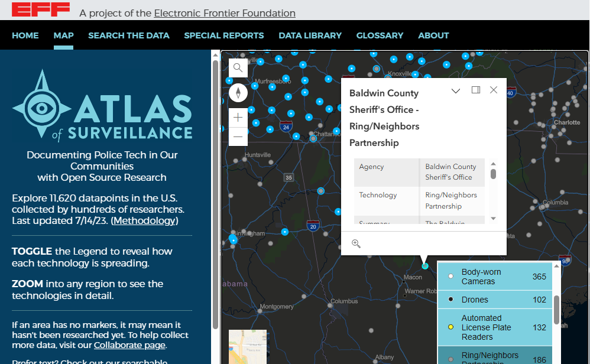Click the Interstate 24 shield on the map

pyautogui.click(x=286, y=126)
